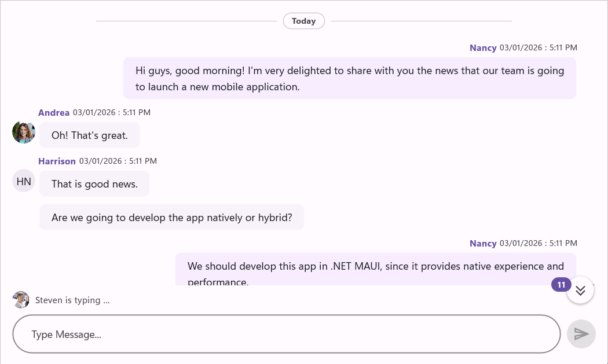
Task: Click Harrison's name above his message
Action: pyautogui.click(x=57, y=161)
